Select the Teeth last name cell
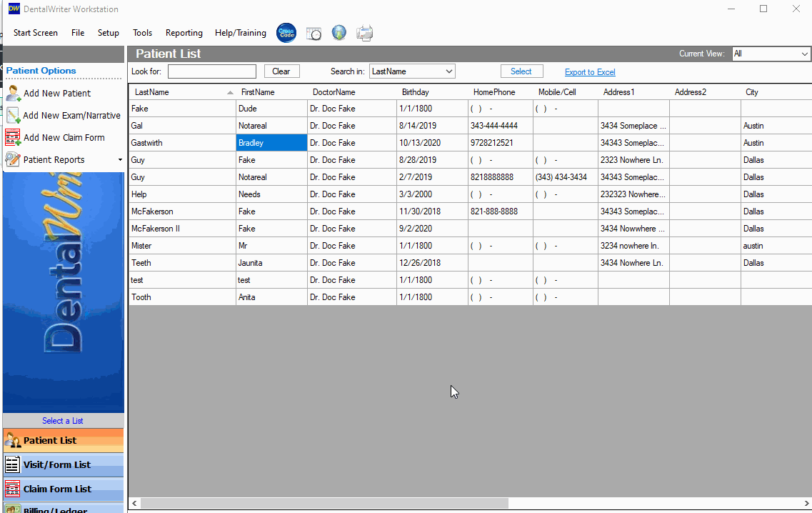Image resolution: width=812 pixels, height=513 pixels. (182, 263)
